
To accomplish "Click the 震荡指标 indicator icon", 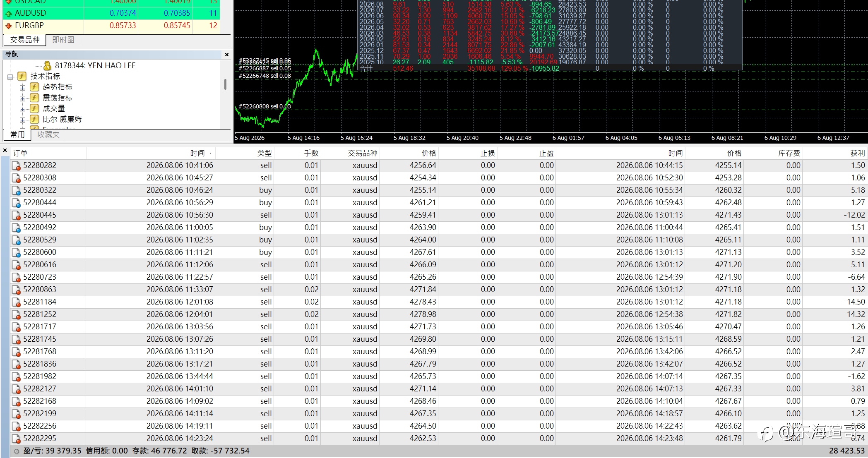I will [x=34, y=98].
